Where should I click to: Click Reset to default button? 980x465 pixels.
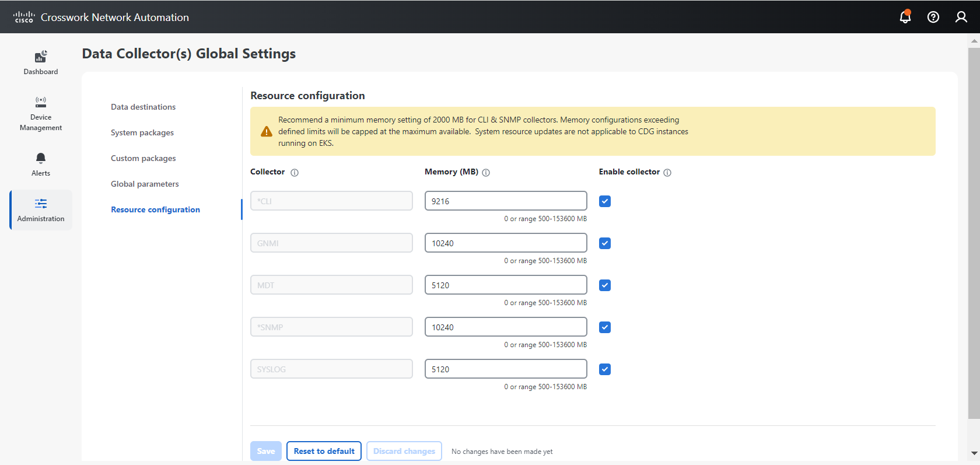[324, 451]
